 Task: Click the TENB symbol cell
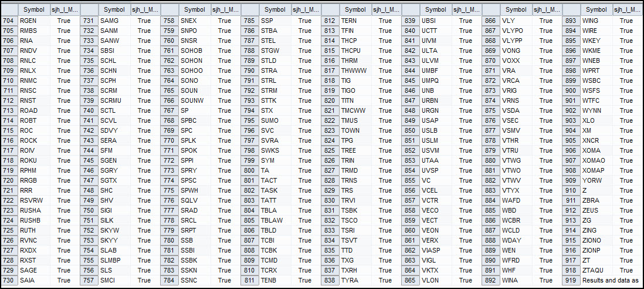coord(275,280)
